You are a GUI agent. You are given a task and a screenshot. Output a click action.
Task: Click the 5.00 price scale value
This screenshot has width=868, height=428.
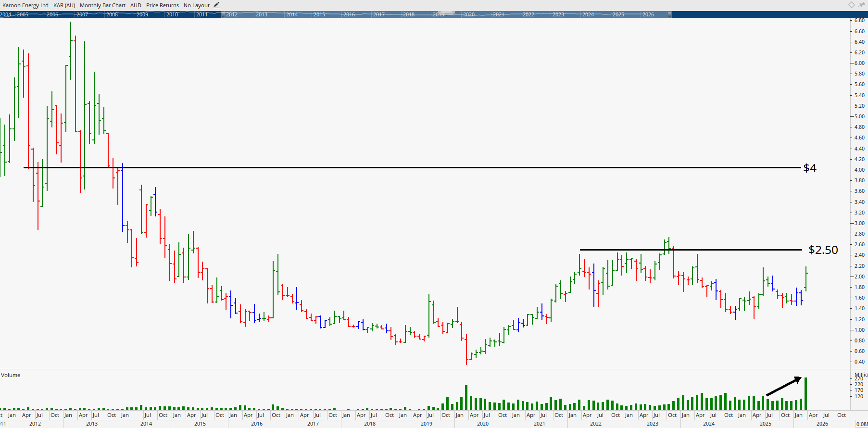coord(859,116)
